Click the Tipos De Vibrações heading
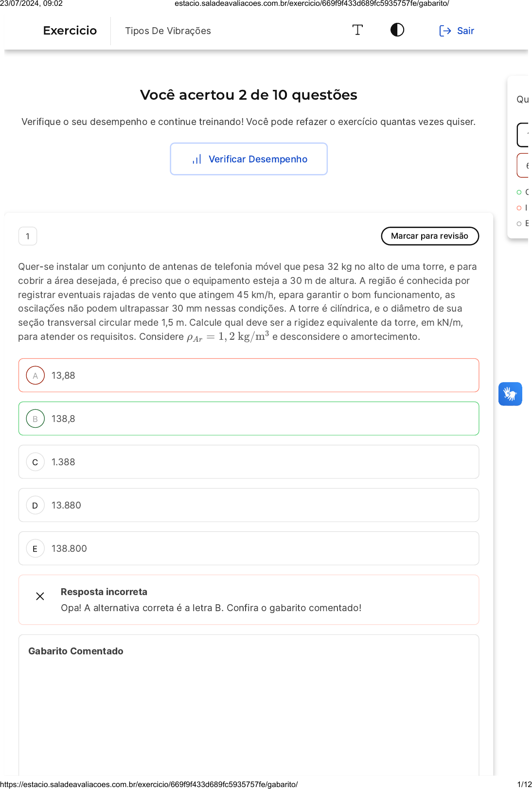This screenshot has height=789, width=532. (168, 31)
